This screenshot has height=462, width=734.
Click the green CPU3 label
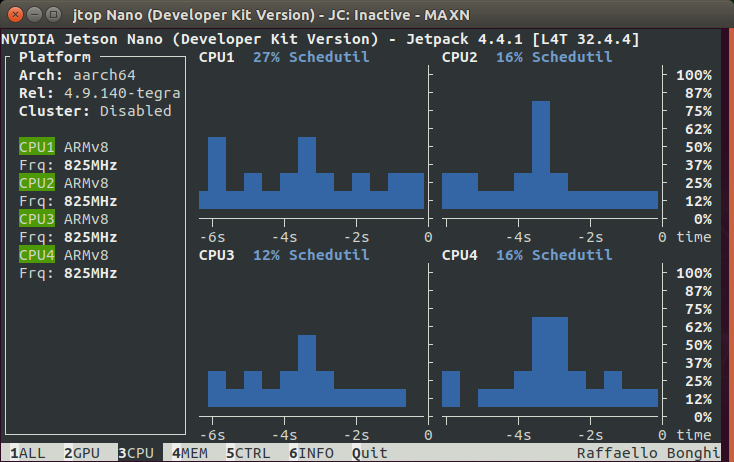[37, 219]
